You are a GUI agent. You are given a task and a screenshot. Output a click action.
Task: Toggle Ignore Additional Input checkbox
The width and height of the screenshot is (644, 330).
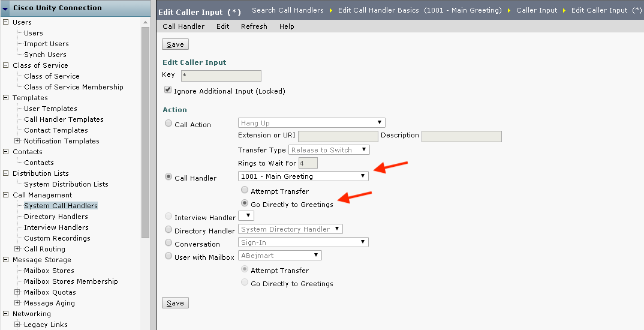(x=167, y=89)
